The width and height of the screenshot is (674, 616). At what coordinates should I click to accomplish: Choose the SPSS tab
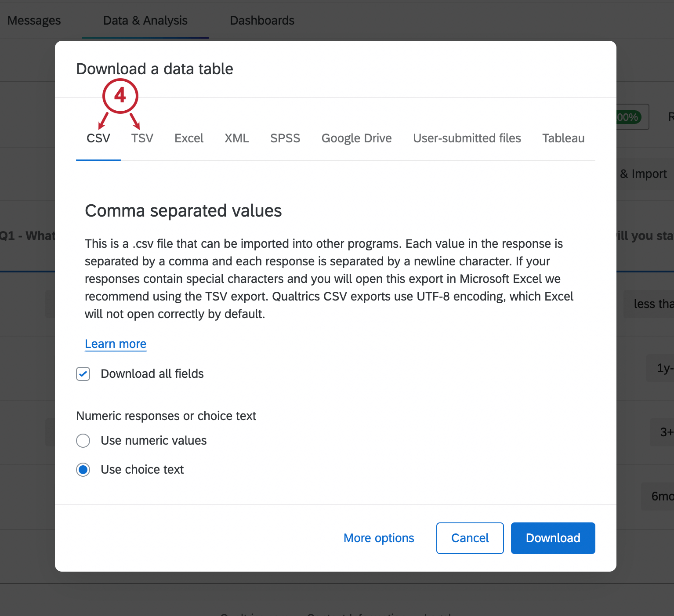pos(285,138)
